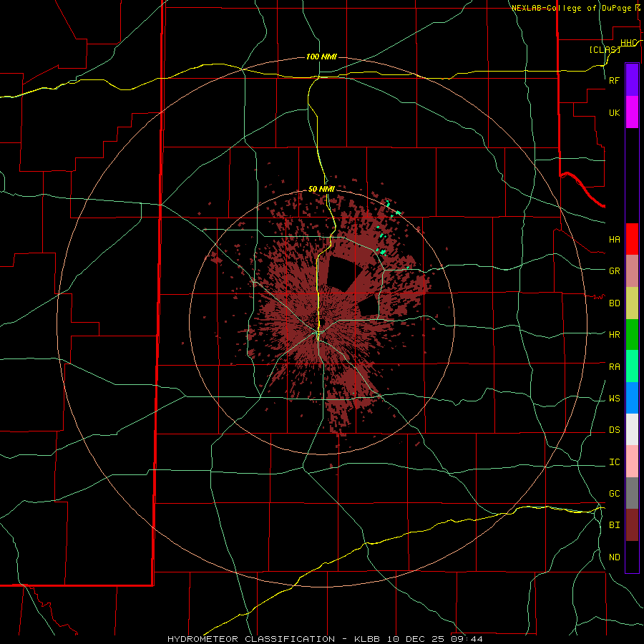Click the HR legend label
This screenshot has width=644, height=644.
click(614, 335)
